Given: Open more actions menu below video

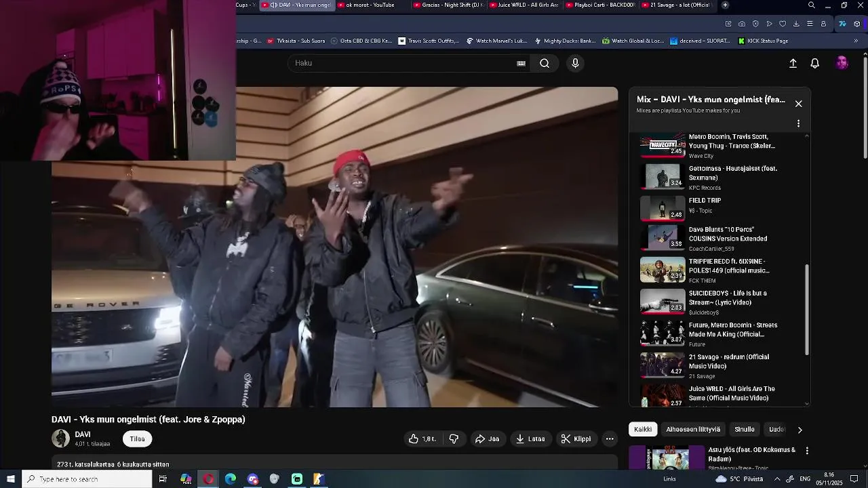Looking at the screenshot, I should coord(610,439).
